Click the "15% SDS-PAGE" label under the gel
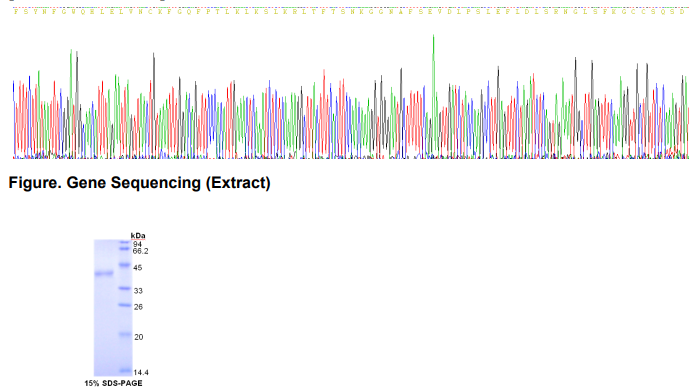The image size is (690, 390). 113,383
